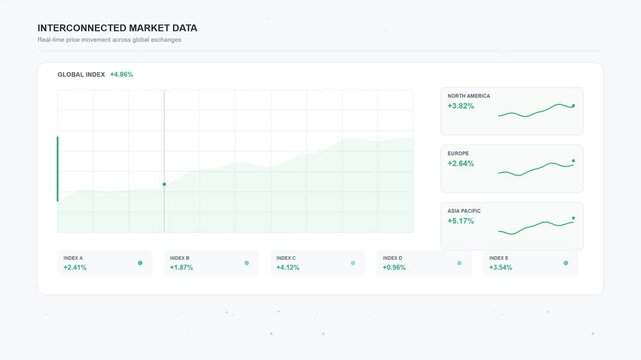The image size is (641, 360).
Task: Open the North America region card
Action: click(512, 111)
